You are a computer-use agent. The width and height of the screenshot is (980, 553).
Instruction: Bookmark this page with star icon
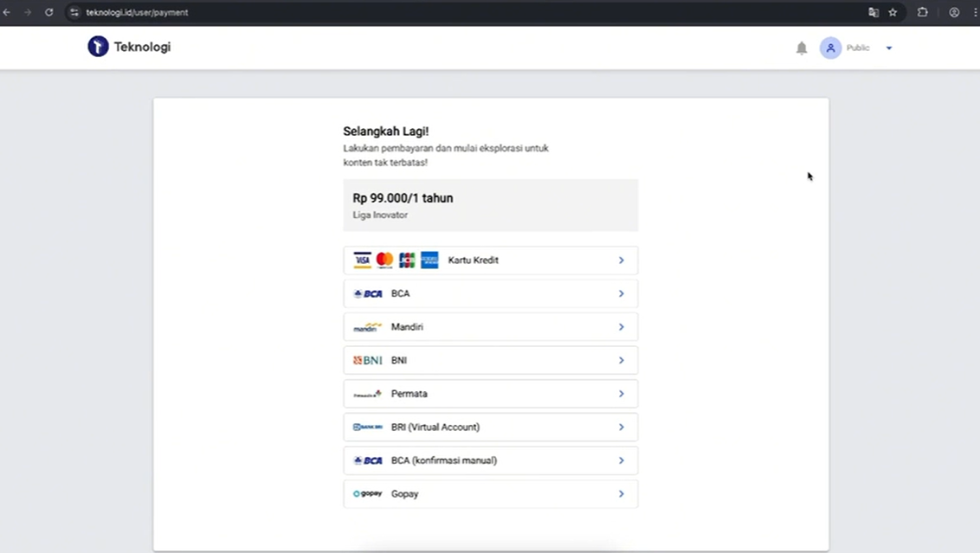(x=893, y=12)
